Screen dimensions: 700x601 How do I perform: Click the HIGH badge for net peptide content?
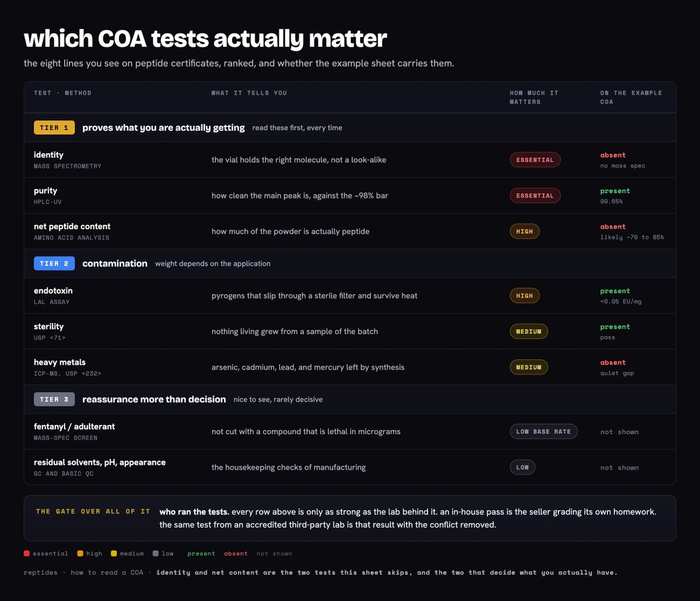coord(524,231)
